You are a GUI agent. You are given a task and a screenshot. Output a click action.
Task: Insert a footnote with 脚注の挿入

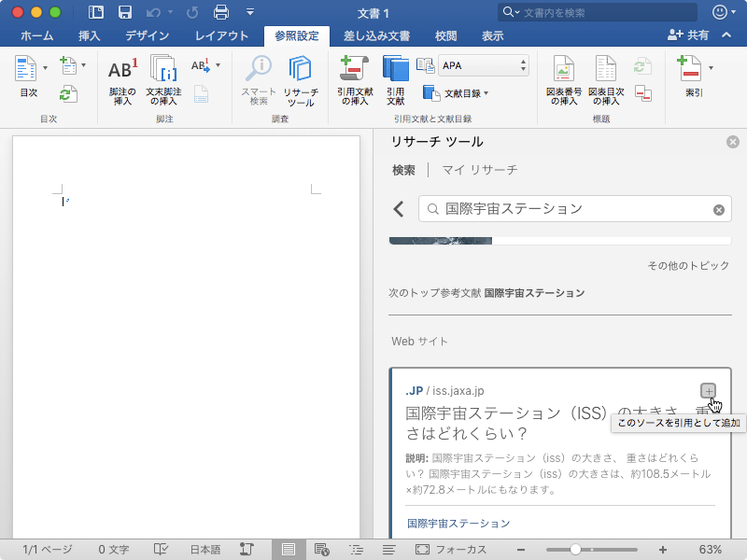coord(122,81)
